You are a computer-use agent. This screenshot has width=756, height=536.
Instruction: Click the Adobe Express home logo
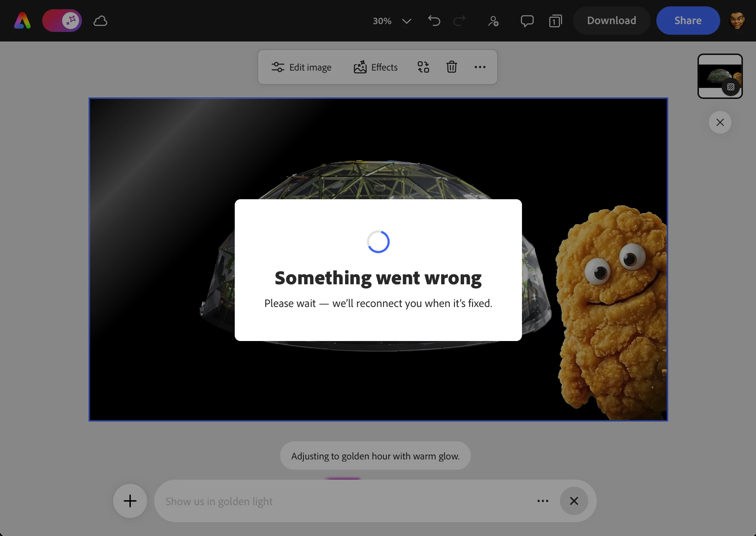[x=22, y=21]
